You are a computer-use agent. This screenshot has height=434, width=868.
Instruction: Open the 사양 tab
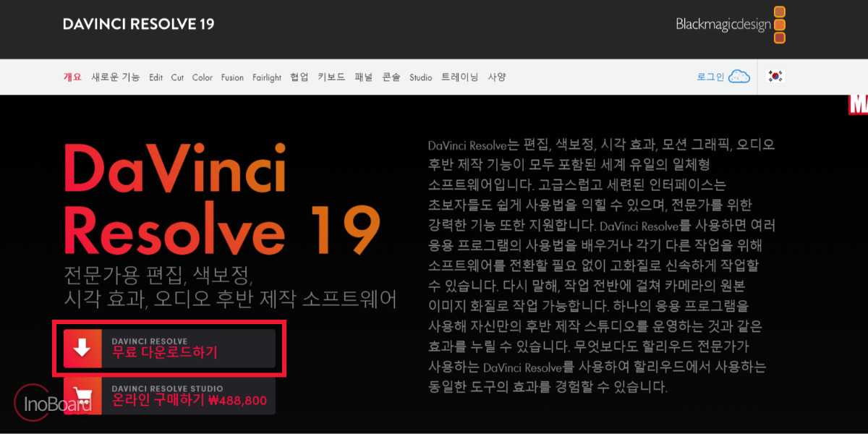497,77
